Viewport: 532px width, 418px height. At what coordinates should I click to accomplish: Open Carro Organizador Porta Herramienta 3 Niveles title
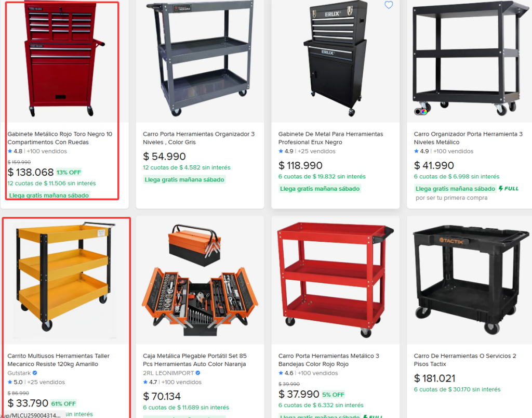(x=468, y=138)
